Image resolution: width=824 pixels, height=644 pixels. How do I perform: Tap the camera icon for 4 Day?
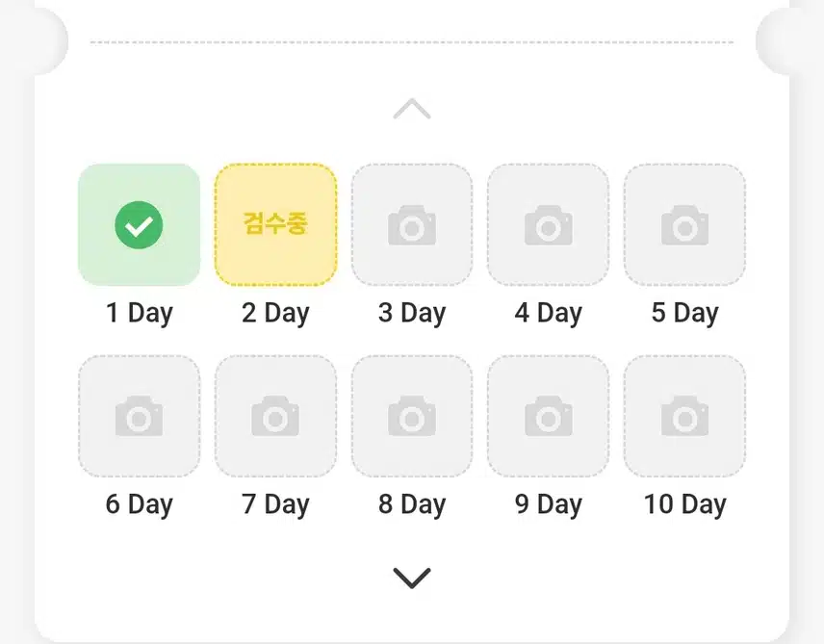click(548, 225)
